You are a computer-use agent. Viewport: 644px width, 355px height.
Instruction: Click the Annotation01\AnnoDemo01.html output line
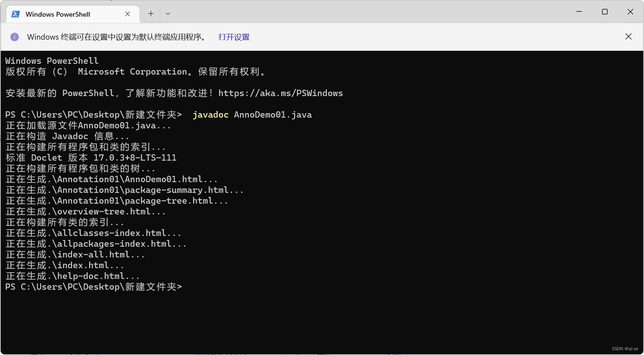point(111,179)
